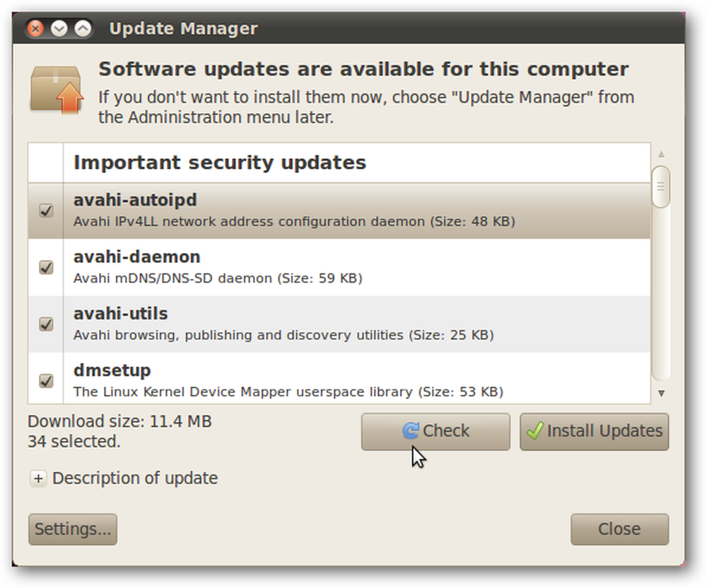Click the Close button
The image size is (707, 588).
pyautogui.click(x=619, y=529)
